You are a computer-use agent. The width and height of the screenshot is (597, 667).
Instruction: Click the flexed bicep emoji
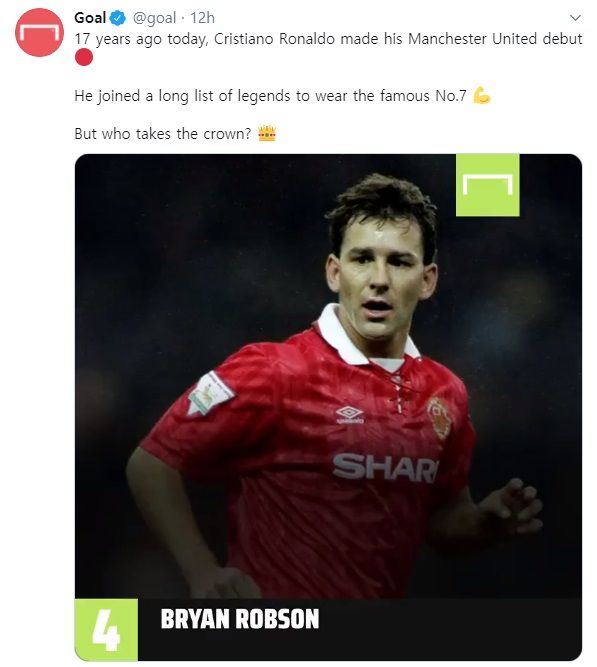pos(482,95)
